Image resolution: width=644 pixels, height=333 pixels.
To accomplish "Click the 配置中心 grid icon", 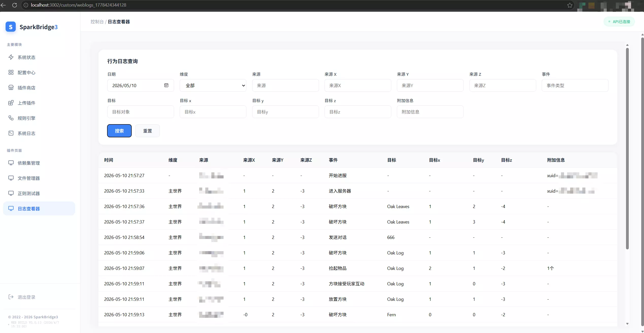I will point(11,72).
